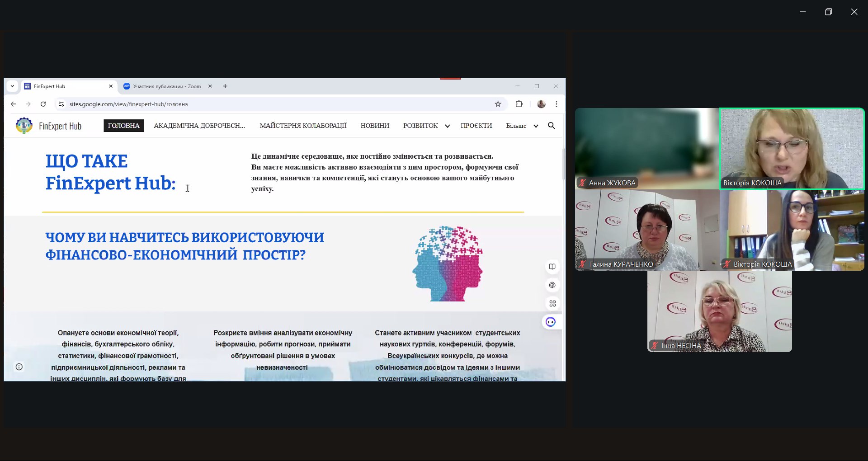The height and width of the screenshot is (461, 868).
Task: Open the Chrome extensions puzzle icon
Action: [519, 104]
